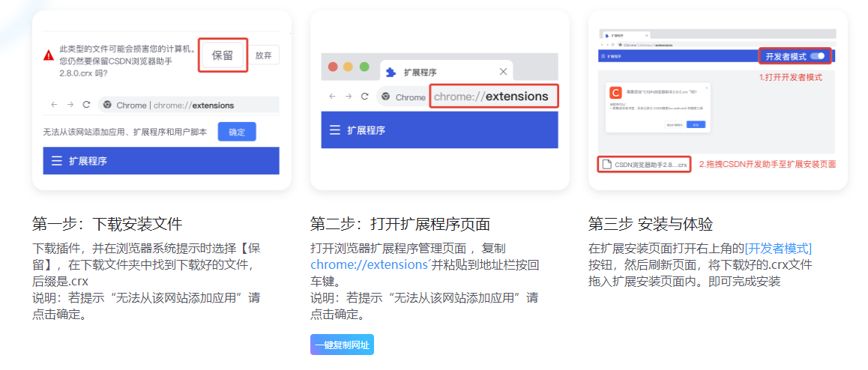Click hamburger icon in third card's blue bar

pyautogui.click(x=603, y=56)
